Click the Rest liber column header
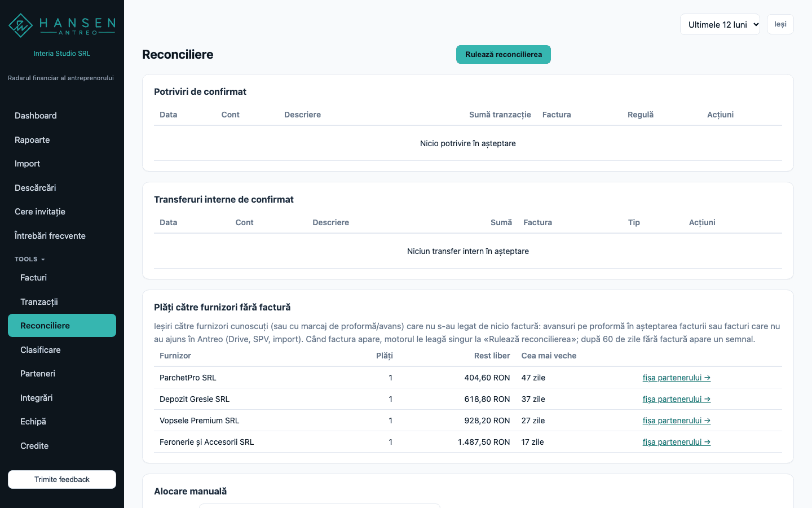This screenshot has width=812, height=508. coord(492,356)
